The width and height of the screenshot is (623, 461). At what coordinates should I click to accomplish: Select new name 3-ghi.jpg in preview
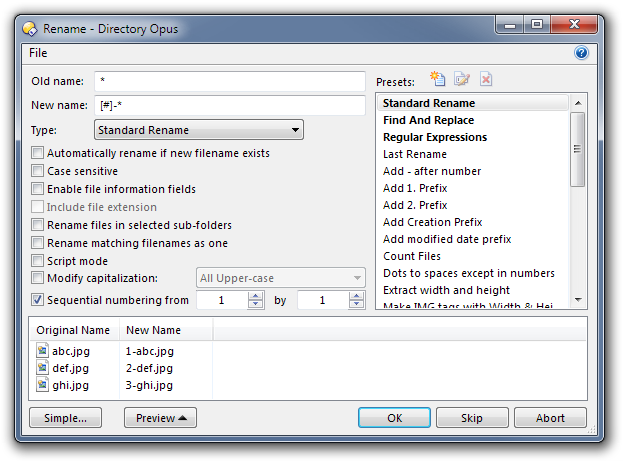(x=149, y=385)
